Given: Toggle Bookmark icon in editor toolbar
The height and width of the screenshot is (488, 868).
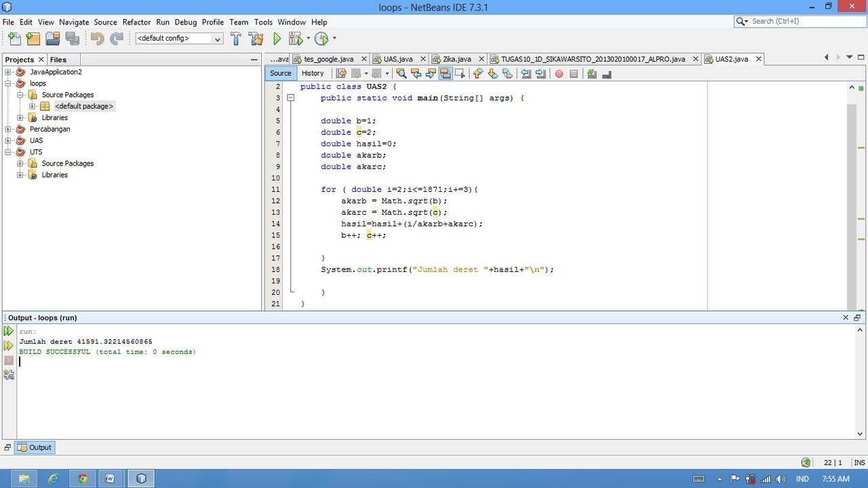Looking at the screenshot, I should click(x=507, y=73).
